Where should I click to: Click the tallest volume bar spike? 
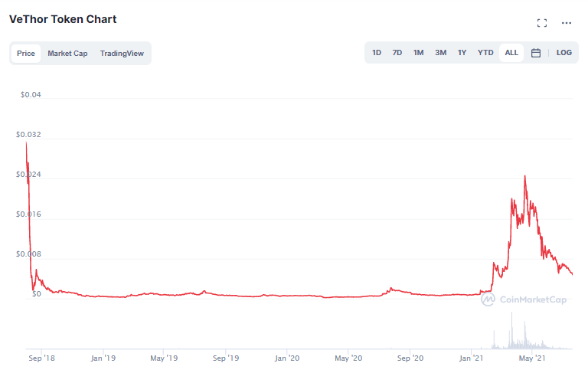[x=511, y=330]
